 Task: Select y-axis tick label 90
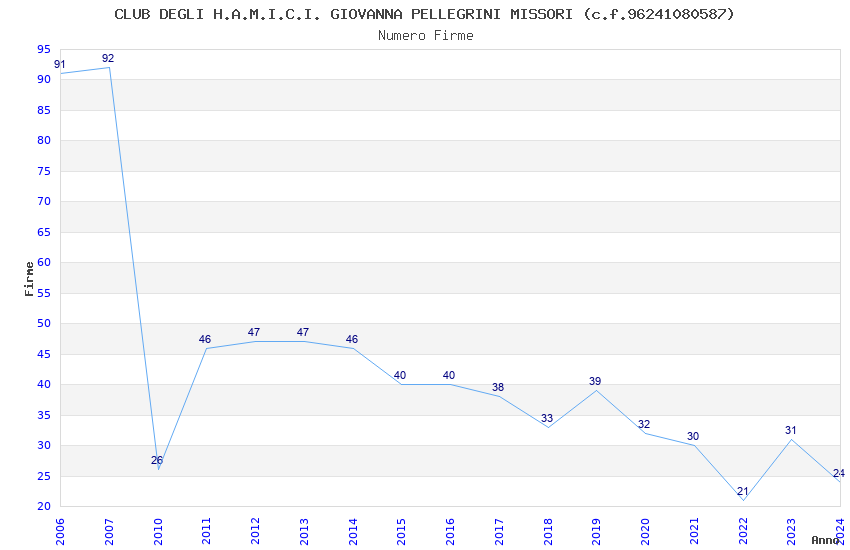[44, 79]
